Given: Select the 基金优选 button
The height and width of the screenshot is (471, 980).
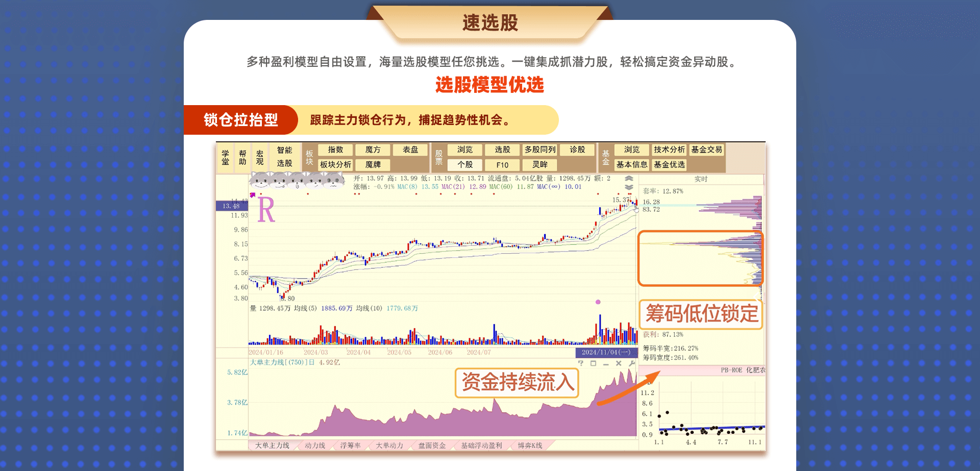Looking at the screenshot, I should pos(669,165).
